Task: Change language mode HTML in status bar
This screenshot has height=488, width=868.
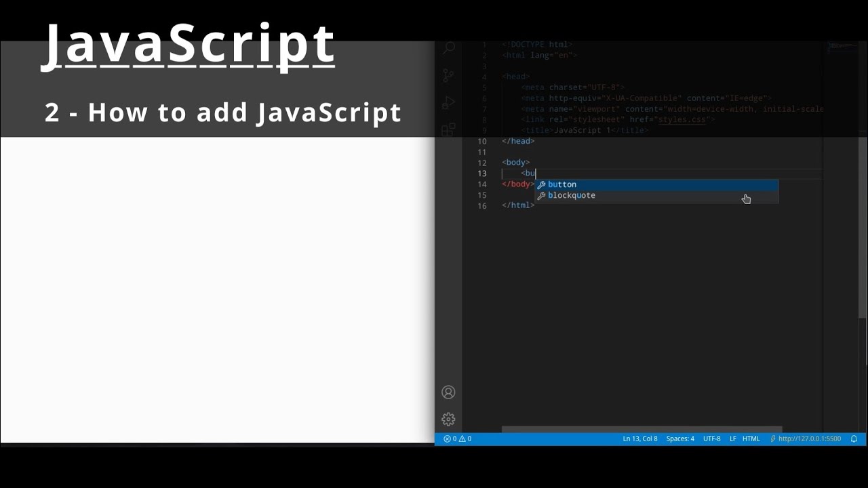Action: (751, 439)
